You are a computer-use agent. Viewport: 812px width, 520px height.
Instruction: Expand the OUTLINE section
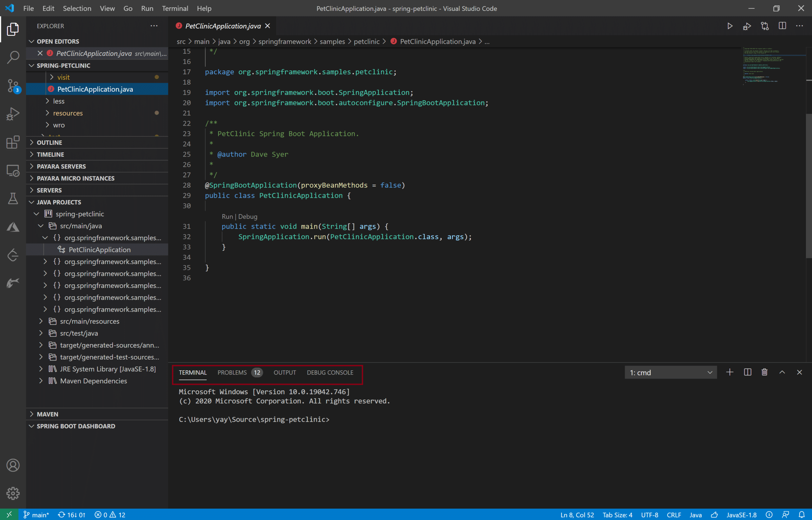point(97,142)
